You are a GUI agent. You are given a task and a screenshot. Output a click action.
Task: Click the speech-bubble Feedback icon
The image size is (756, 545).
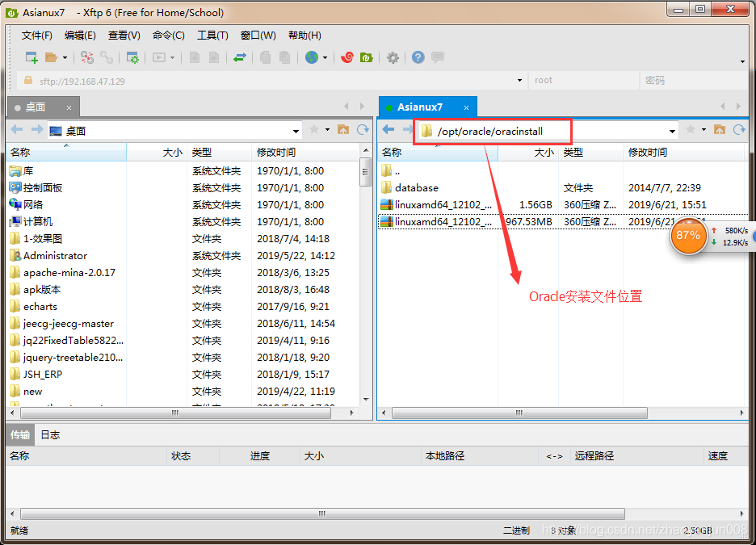point(438,58)
